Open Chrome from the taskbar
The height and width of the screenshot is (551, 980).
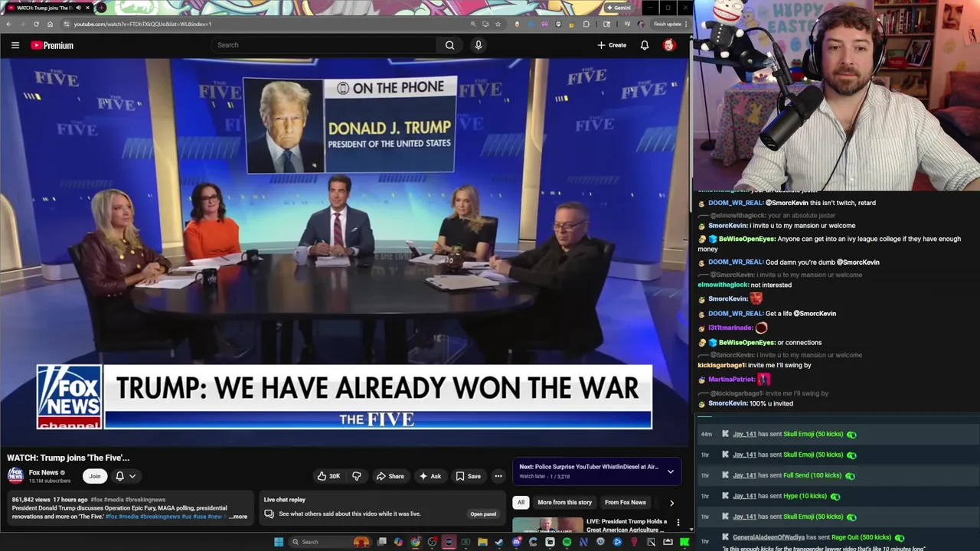[415, 542]
